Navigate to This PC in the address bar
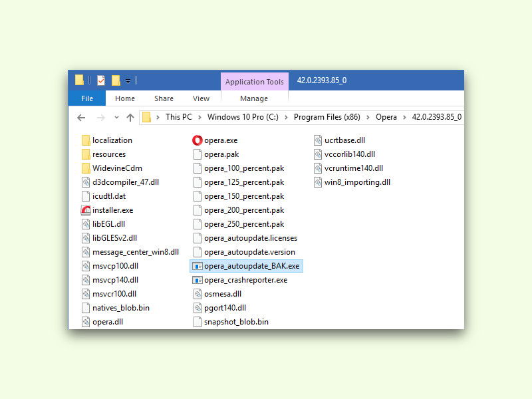532x399 pixels. [x=179, y=117]
